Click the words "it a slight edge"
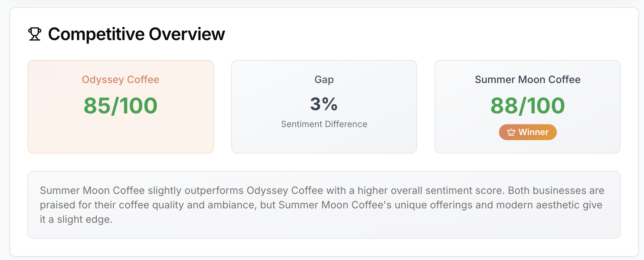This screenshot has width=644, height=260. 76,219
